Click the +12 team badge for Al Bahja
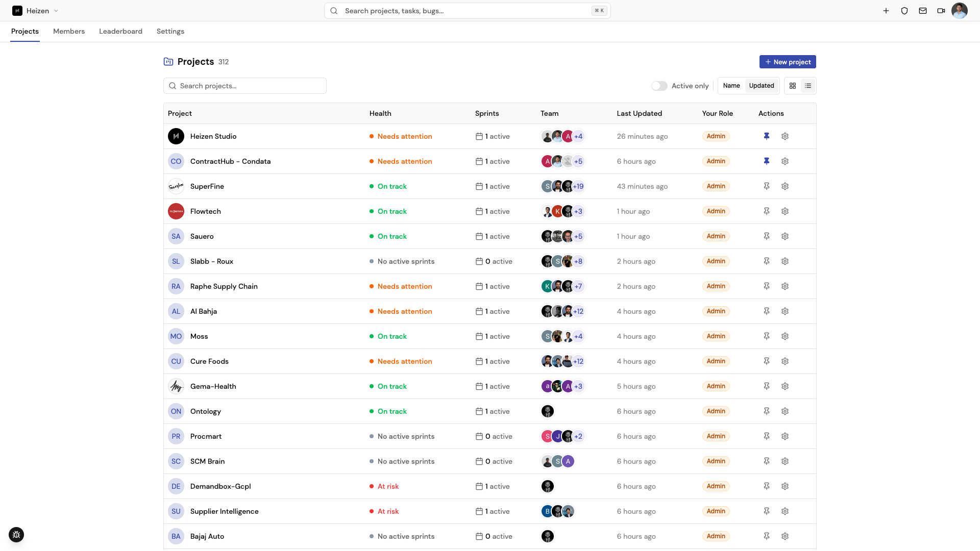The width and height of the screenshot is (980, 551). point(578,311)
